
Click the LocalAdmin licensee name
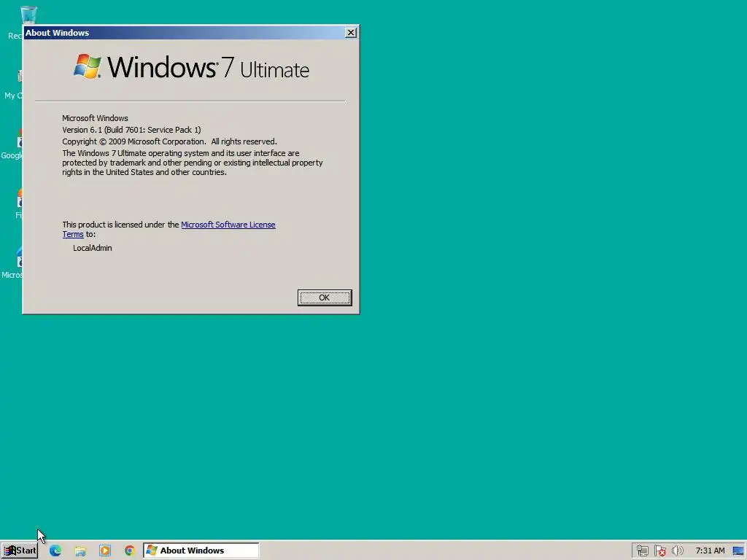[x=93, y=248]
